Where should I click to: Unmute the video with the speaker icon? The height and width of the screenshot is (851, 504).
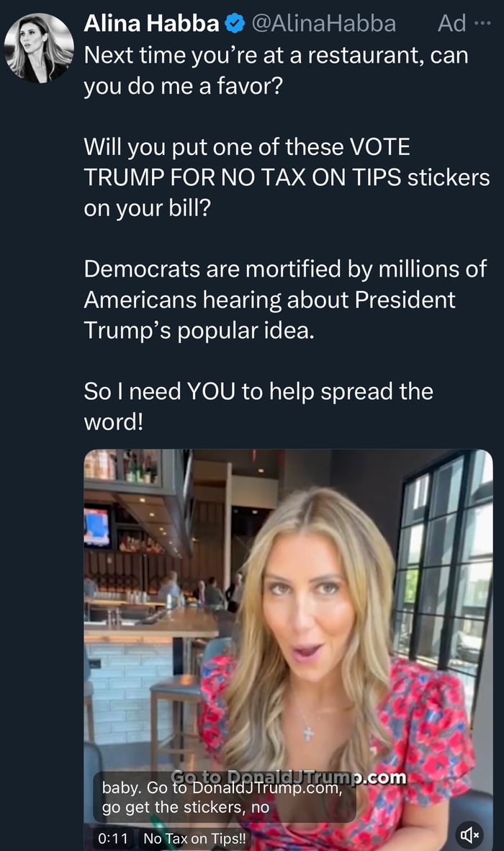470,835
